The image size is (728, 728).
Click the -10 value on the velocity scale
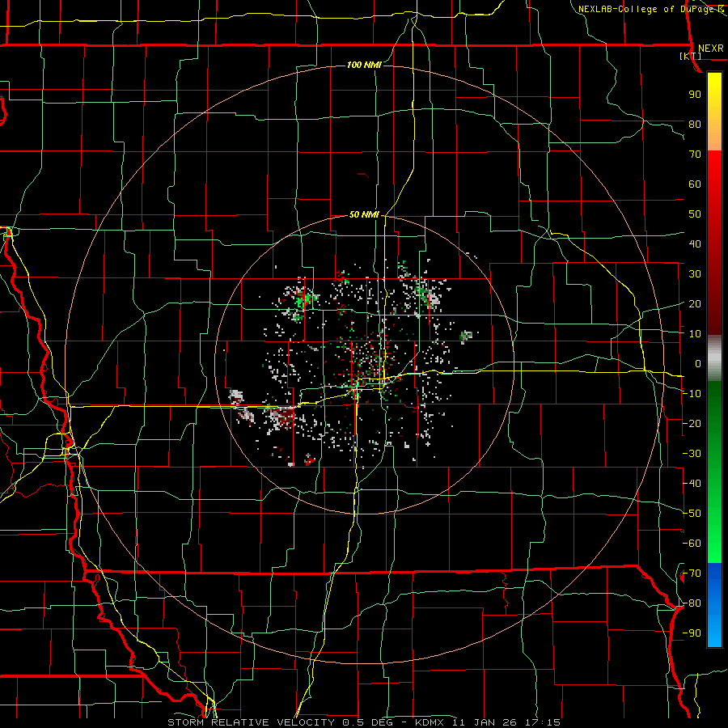pos(692,394)
